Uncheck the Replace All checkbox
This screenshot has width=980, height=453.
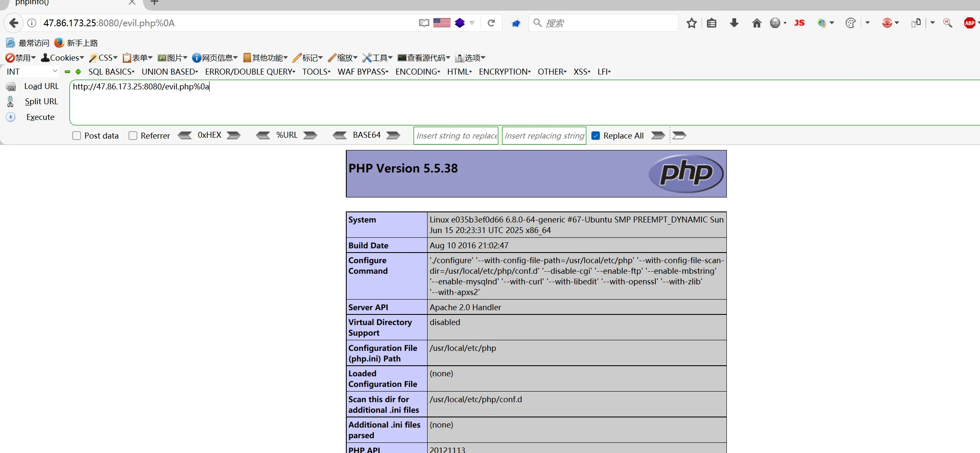coord(596,136)
